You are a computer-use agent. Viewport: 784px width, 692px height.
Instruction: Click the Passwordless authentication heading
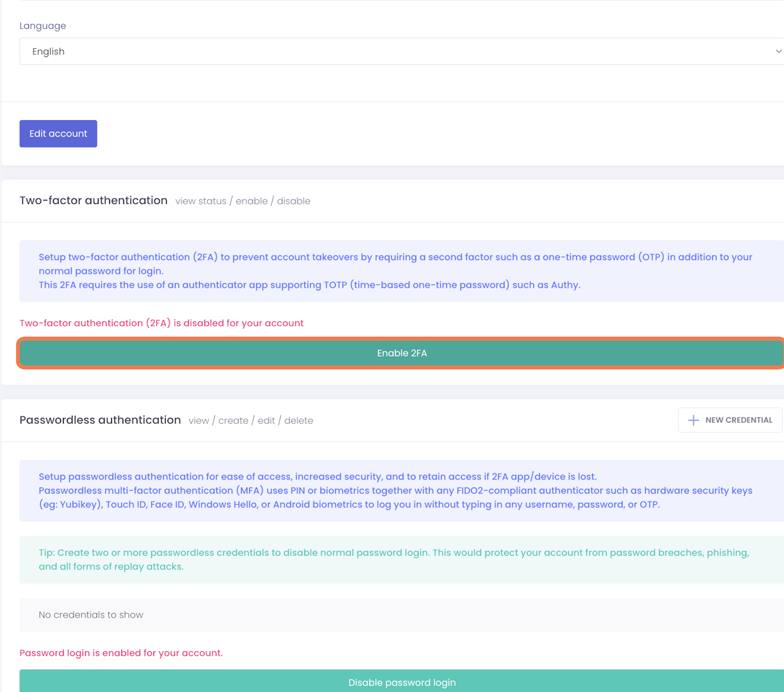(x=100, y=420)
